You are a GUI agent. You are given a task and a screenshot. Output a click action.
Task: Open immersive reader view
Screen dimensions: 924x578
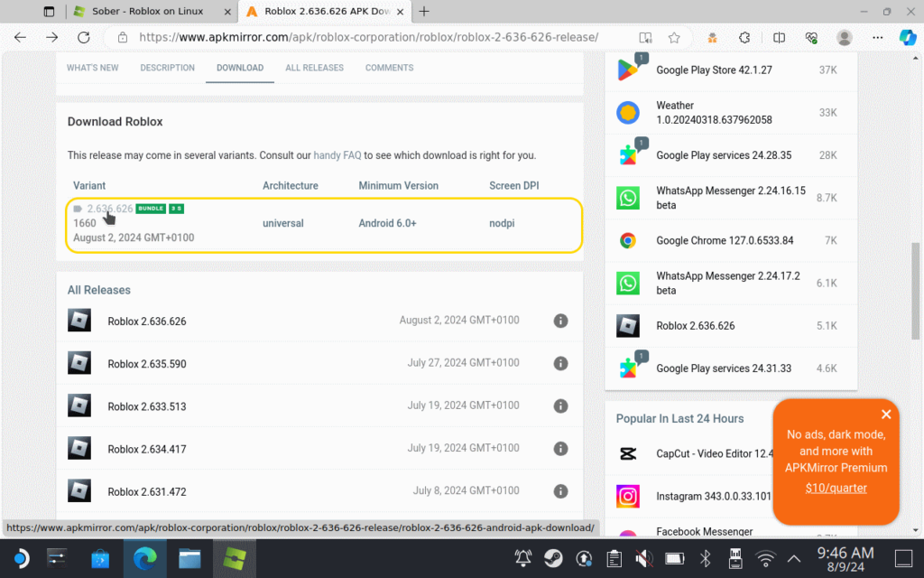click(645, 37)
